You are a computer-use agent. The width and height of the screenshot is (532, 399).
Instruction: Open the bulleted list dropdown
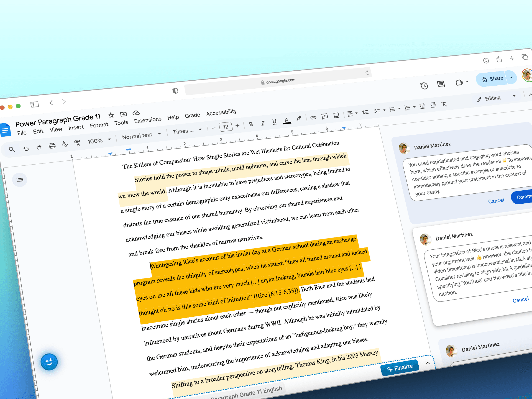click(x=395, y=109)
